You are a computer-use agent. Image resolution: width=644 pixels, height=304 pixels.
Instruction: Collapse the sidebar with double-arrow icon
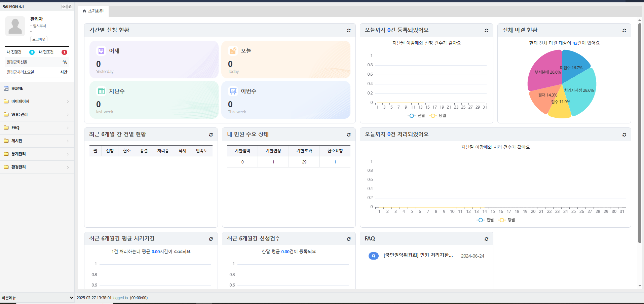(x=64, y=7)
